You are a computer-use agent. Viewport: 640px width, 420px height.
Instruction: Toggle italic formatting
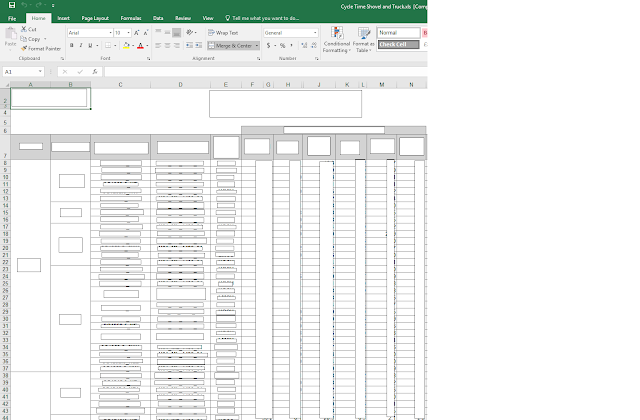click(81, 45)
